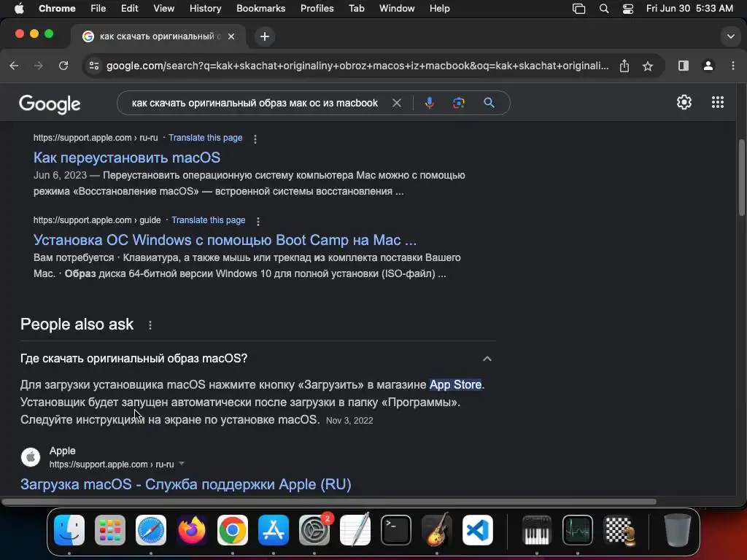Open the tab search dropdown chevron

coord(730,36)
